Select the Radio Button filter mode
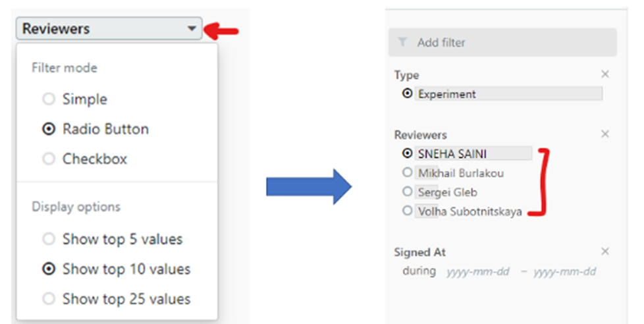Screen dimensions: 644x324 click(x=49, y=129)
